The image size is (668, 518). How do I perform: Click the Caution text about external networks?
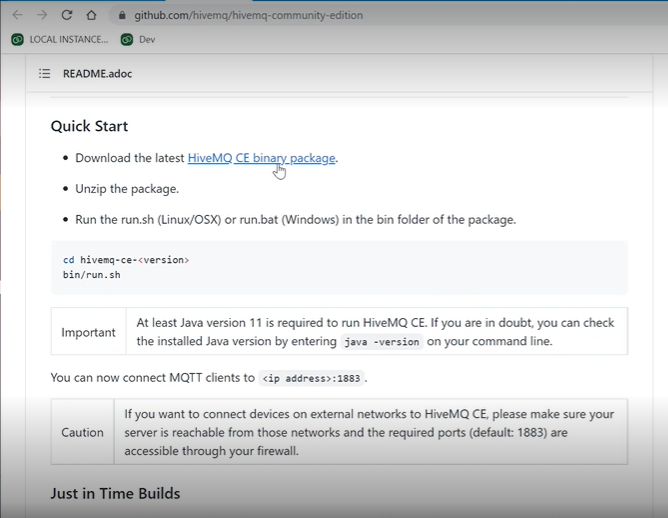click(x=369, y=432)
